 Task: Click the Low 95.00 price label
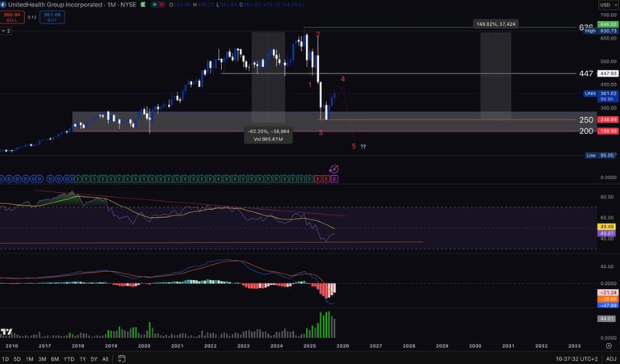(601, 155)
